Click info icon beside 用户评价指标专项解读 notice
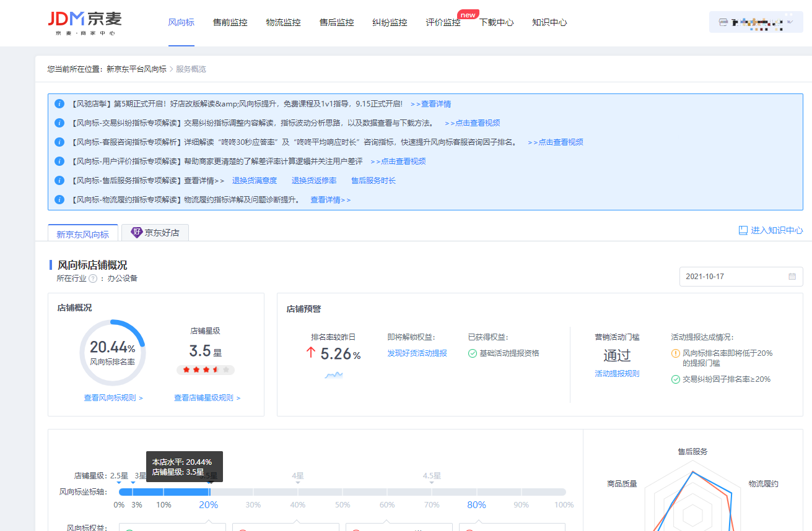Image resolution: width=812 pixels, height=531 pixels. coord(59,162)
